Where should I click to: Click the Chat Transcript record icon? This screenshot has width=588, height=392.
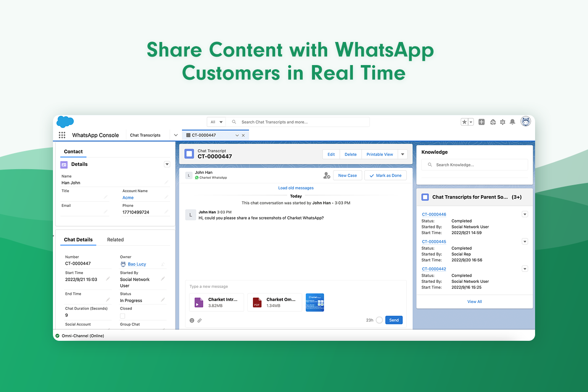point(189,154)
